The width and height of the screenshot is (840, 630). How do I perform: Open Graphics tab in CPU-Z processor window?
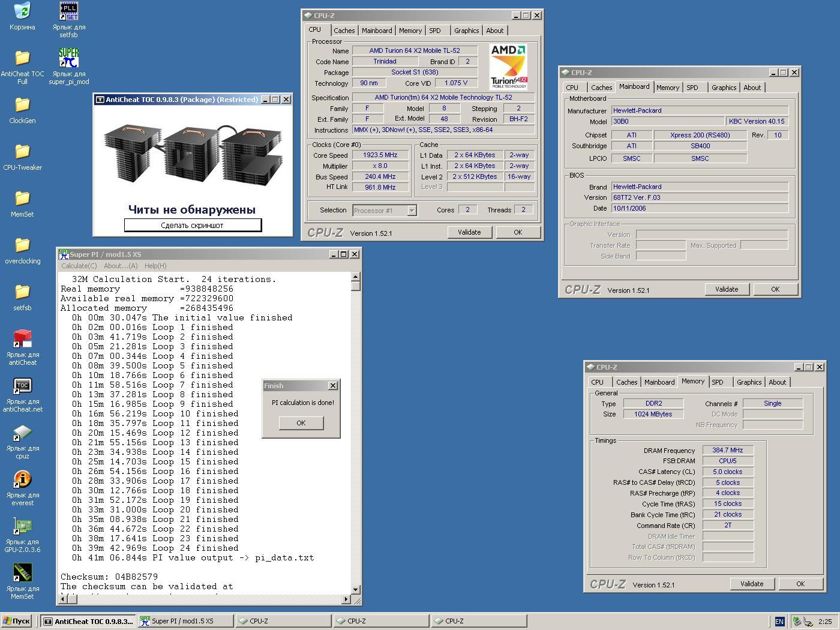point(466,31)
